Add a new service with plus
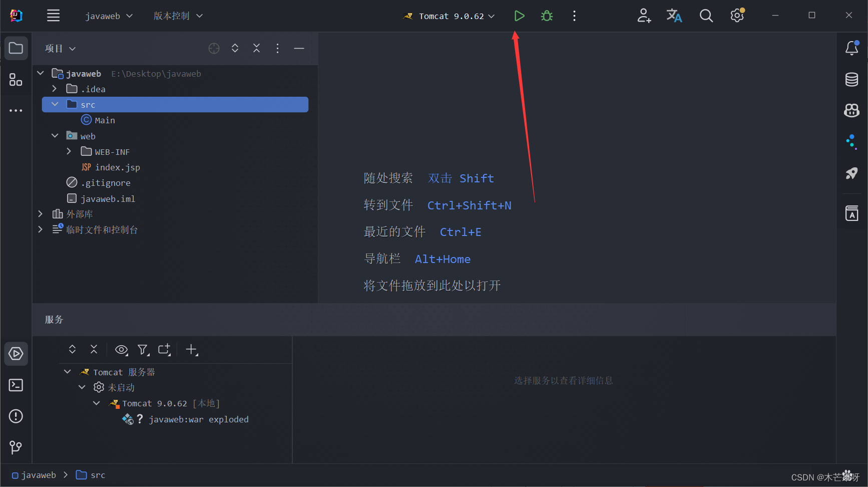The image size is (868, 487). (x=192, y=350)
